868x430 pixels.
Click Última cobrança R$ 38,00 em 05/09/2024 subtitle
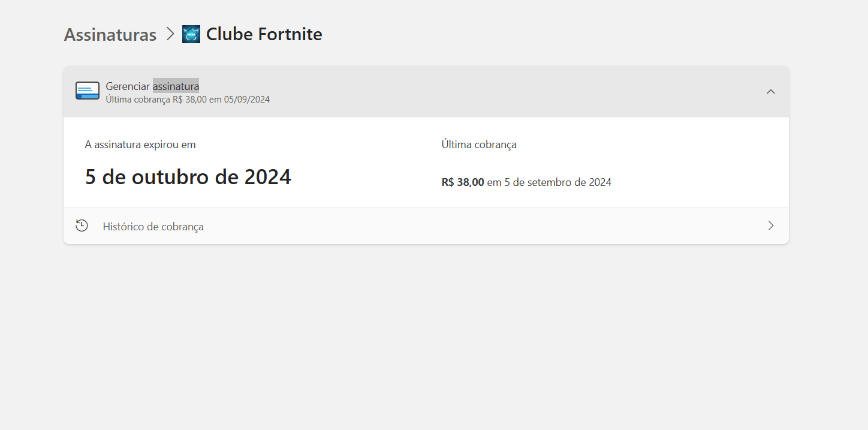(x=188, y=100)
